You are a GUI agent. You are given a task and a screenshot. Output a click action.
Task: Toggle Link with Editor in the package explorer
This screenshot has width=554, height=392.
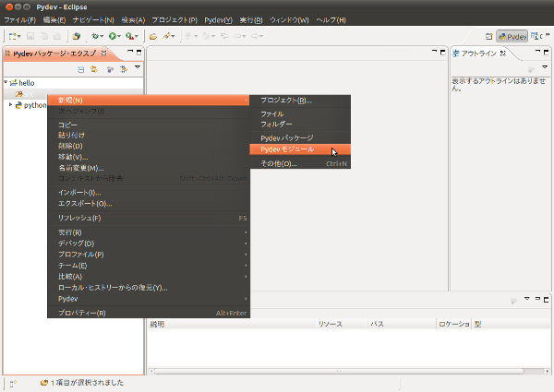coord(94,69)
